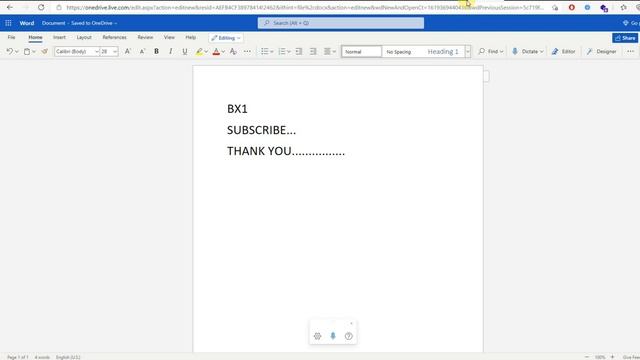Click the Word logo link
Screen dimensions: 640x360
[27, 23]
